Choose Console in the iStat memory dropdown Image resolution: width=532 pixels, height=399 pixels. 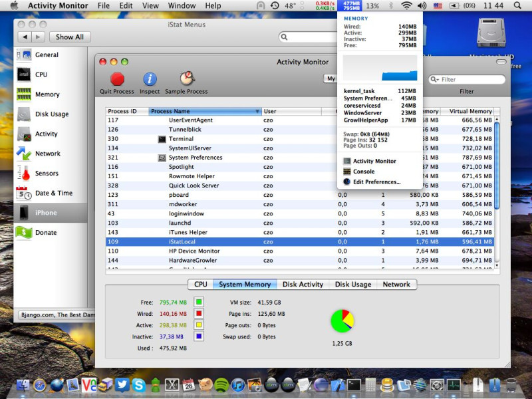pyautogui.click(x=359, y=172)
